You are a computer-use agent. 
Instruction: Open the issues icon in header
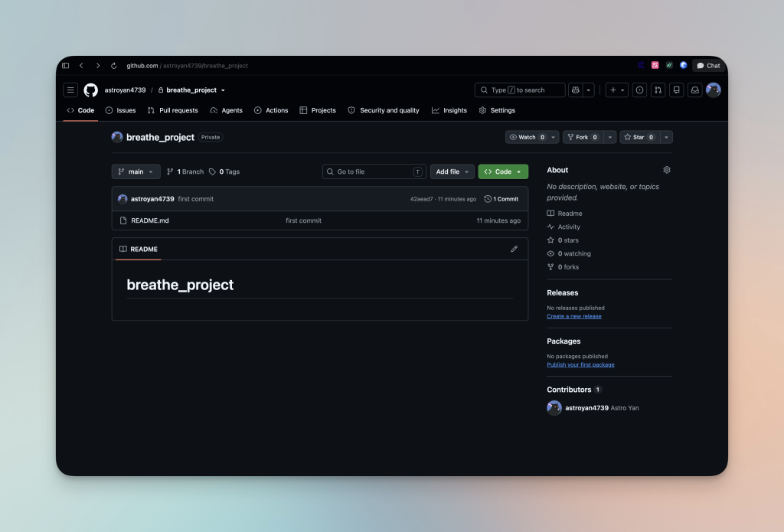[639, 90]
